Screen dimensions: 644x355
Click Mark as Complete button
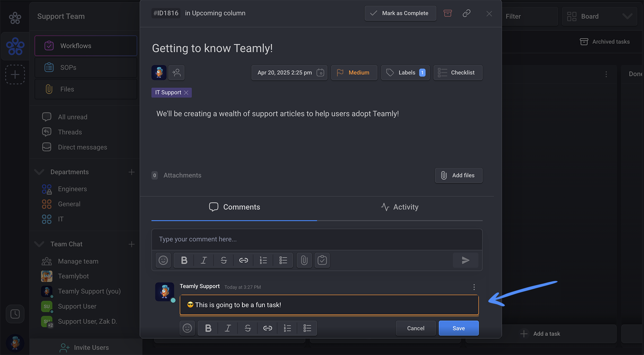coord(400,13)
